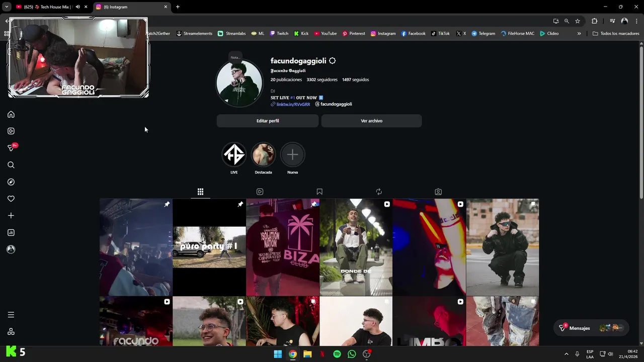The width and height of the screenshot is (644, 362).
Task: Select the posts grid tab
Action: 200,192
